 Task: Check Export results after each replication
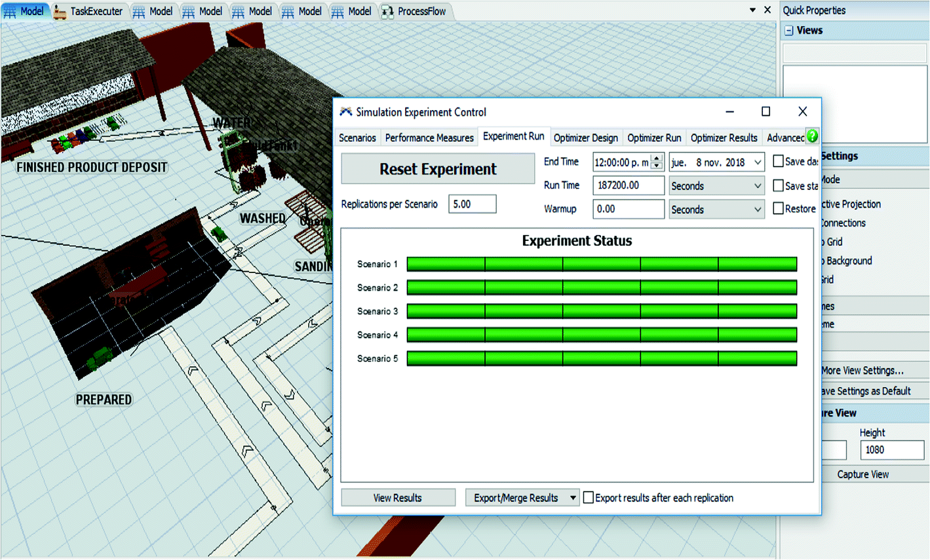point(589,498)
